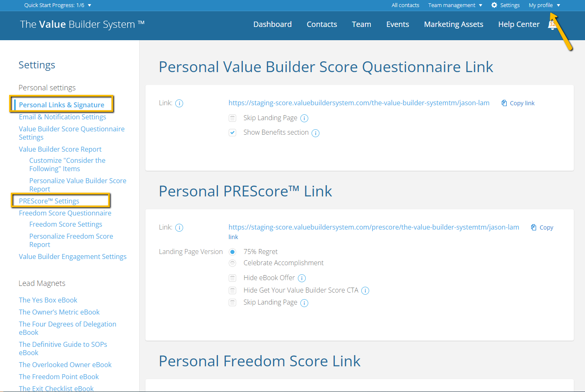The height and width of the screenshot is (392, 585).
Task: Open The Four Degrees of Delegation eBook
Action: pyautogui.click(x=68, y=328)
